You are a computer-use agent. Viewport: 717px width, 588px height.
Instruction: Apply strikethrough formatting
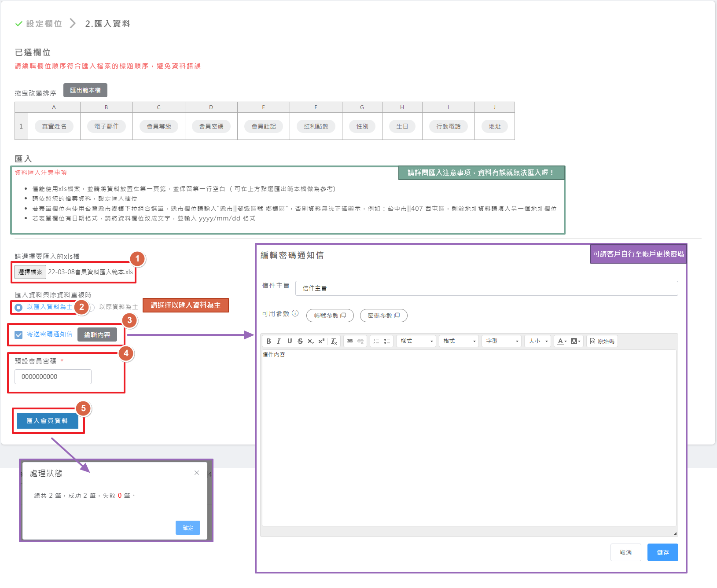point(300,341)
